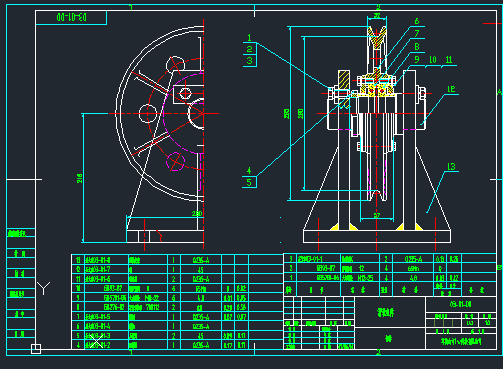Select material cell 45 in parts list row 5
Viewport: 503px width, 369px height.
201,335
